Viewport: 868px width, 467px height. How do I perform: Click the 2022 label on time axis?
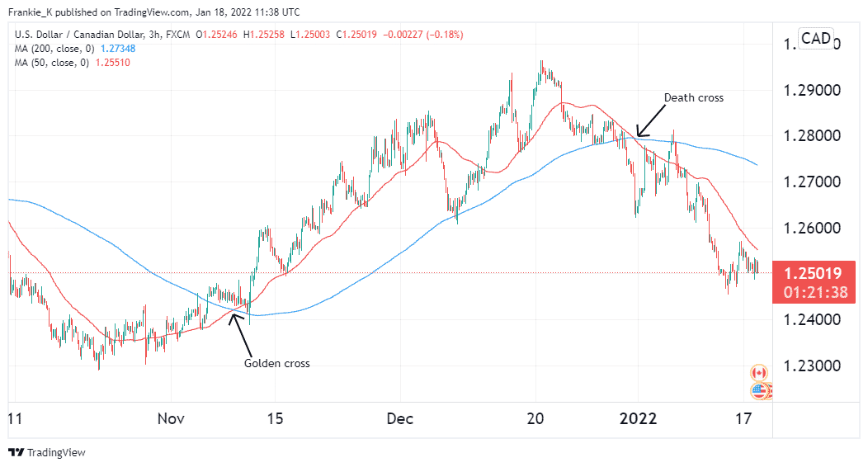coord(638,419)
